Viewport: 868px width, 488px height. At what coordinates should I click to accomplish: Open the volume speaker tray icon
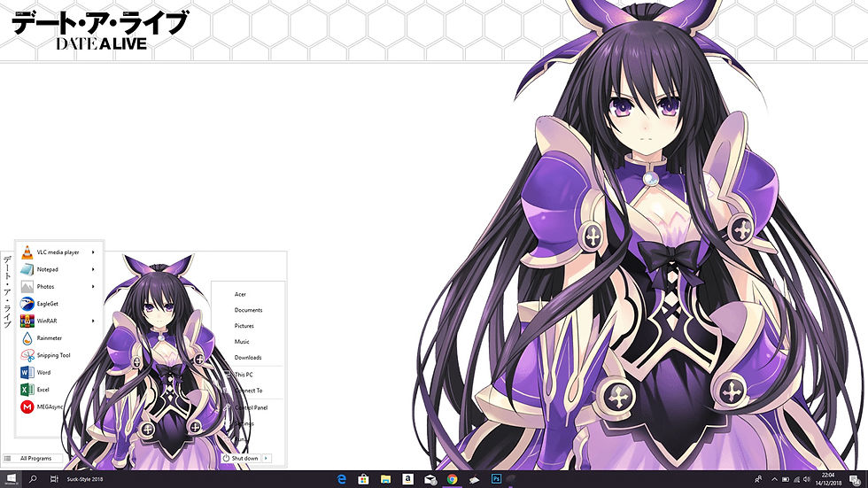point(807,480)
